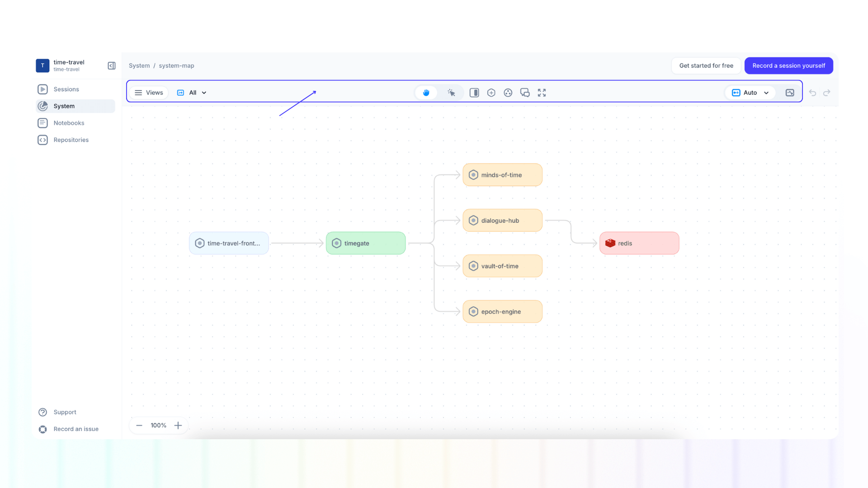Click the add node hexagon icon
The width and height of the screenshot is (868, 488).
(491, 92)
